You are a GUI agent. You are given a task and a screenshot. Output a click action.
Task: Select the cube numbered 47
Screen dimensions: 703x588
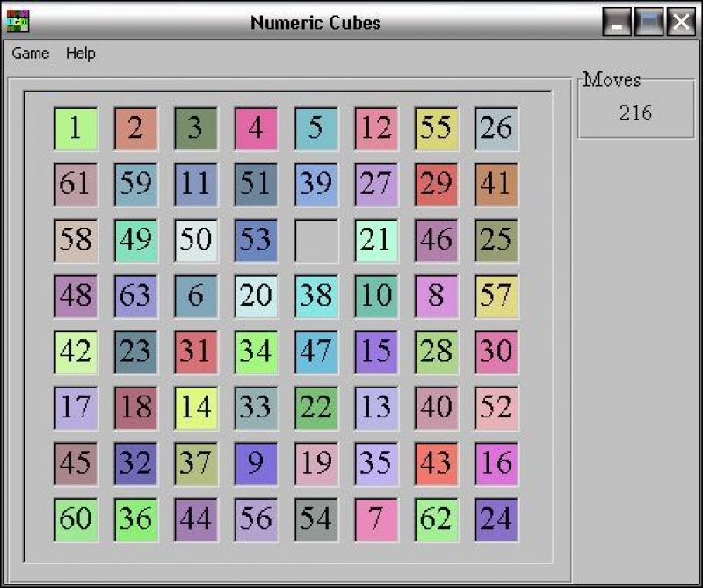pyautogui.click(x=316, y=352)
